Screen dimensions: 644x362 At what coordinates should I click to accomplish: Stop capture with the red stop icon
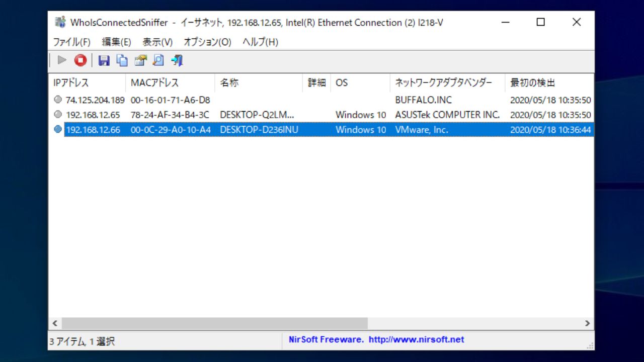coord(80,61)
